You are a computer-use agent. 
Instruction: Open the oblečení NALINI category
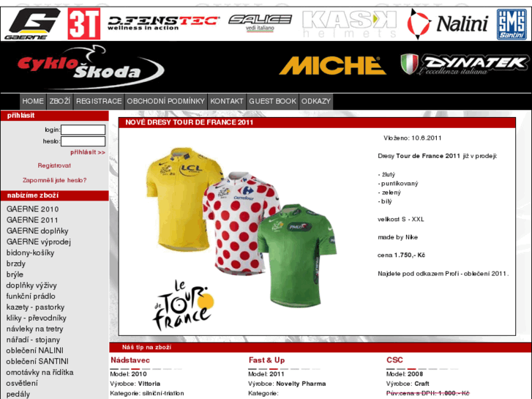34,351
